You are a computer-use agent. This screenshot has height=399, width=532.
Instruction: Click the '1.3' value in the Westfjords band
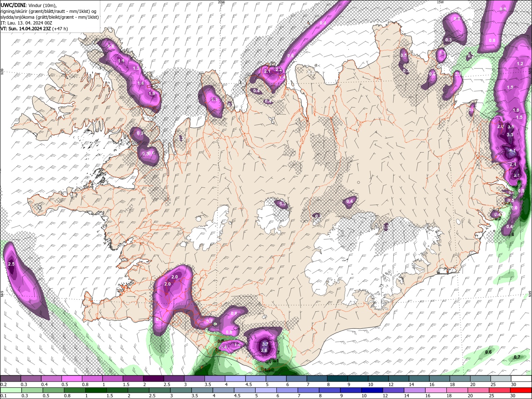(136, 68)
